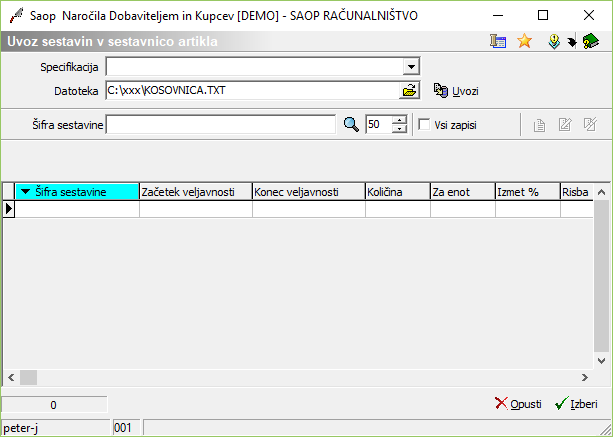Open the small black arrow dropdown in header
Image resolution: width=613 pixels, height=437 pixels.
[572, 42]
